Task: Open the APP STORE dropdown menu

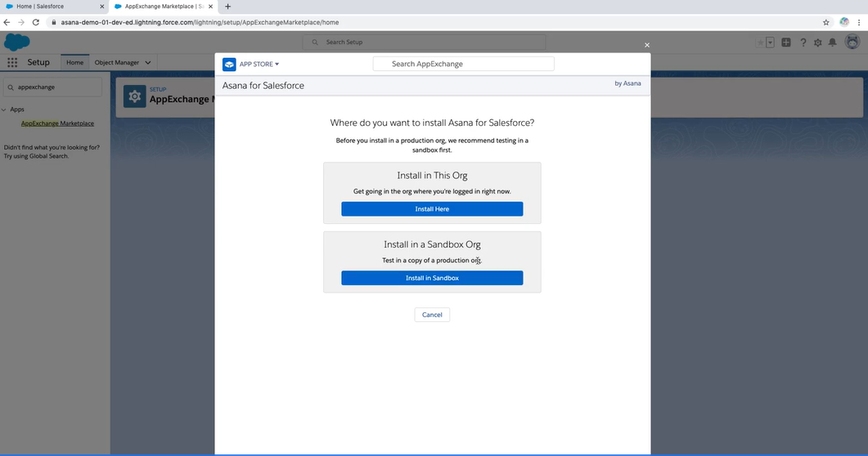Action: tap(259, 64)
